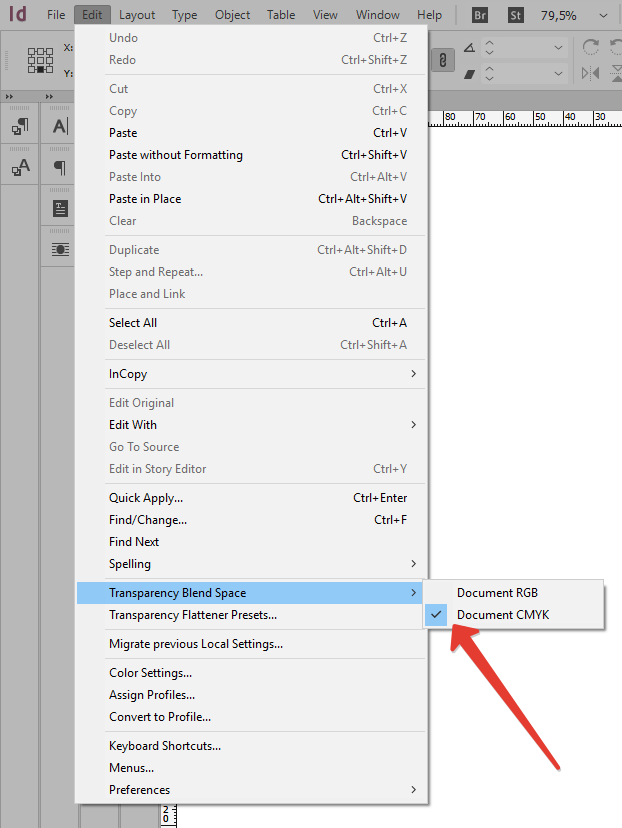
Task: Open the rotation angle dropdown
Action: (558, 48)
